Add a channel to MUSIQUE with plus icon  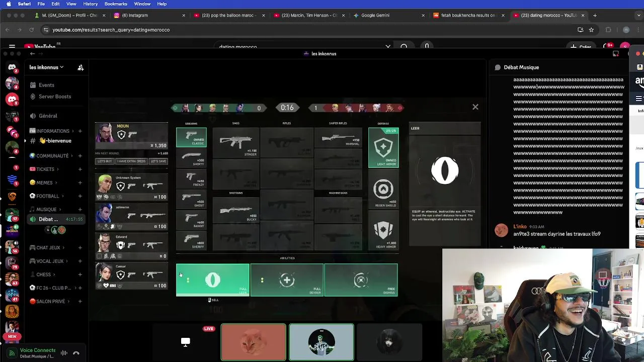tap(80, 210)
